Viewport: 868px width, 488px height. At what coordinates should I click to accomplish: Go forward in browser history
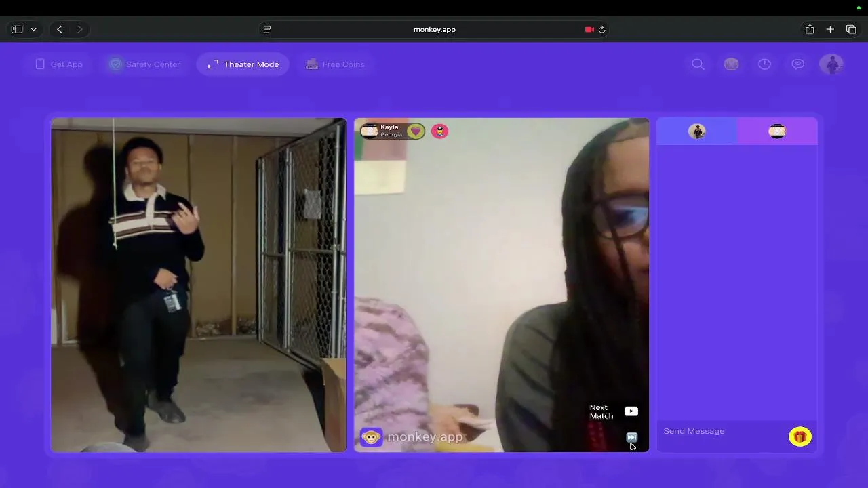pyautogui.click(x=79, y=29)
